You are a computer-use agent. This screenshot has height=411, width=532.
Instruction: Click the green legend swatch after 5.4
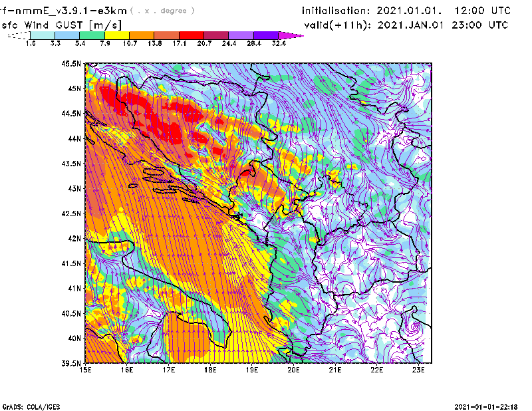click(x=92, y=35)
